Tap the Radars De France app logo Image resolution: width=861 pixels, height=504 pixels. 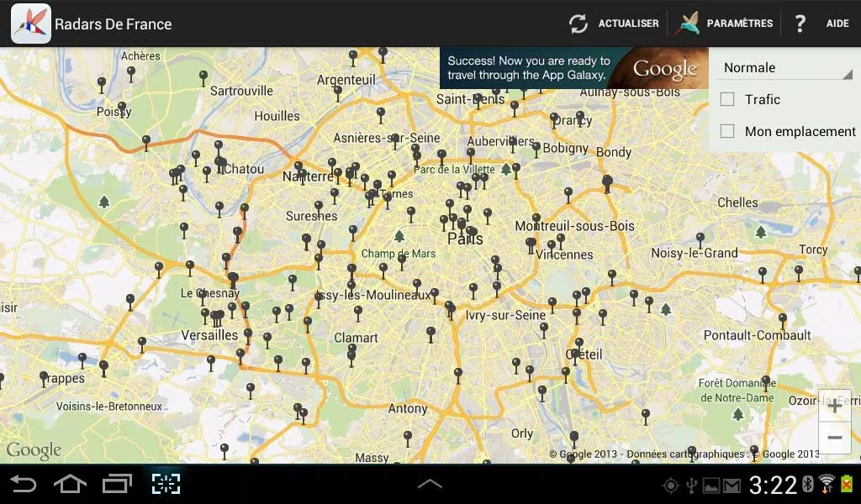(31, 24)
